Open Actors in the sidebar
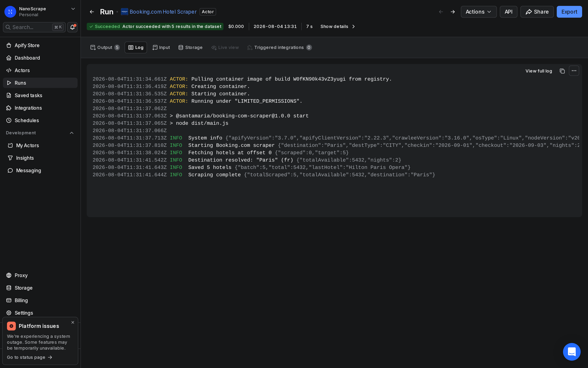The image size is (588, 368). [x=40, y=70]
